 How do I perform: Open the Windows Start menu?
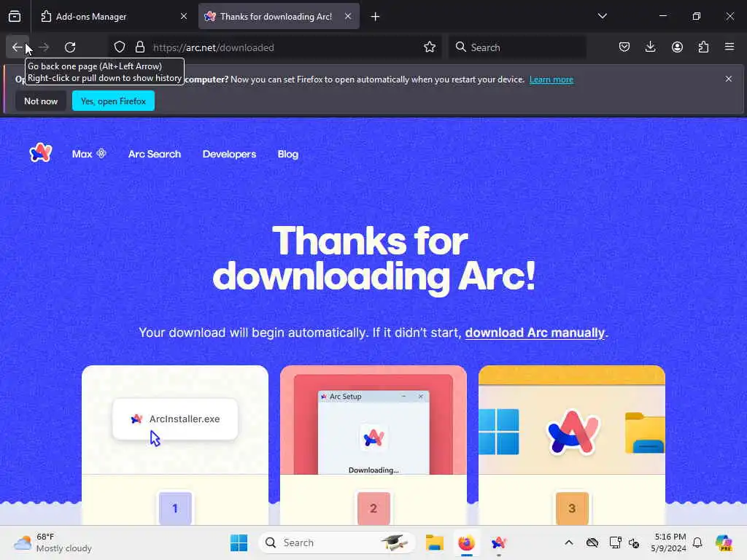click(239, 542)
